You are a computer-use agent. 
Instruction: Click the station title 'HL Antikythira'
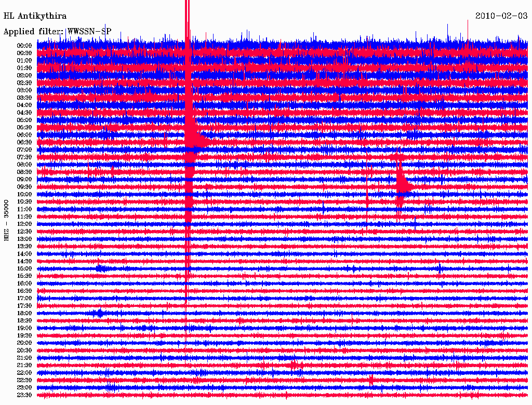pos(35,16)
